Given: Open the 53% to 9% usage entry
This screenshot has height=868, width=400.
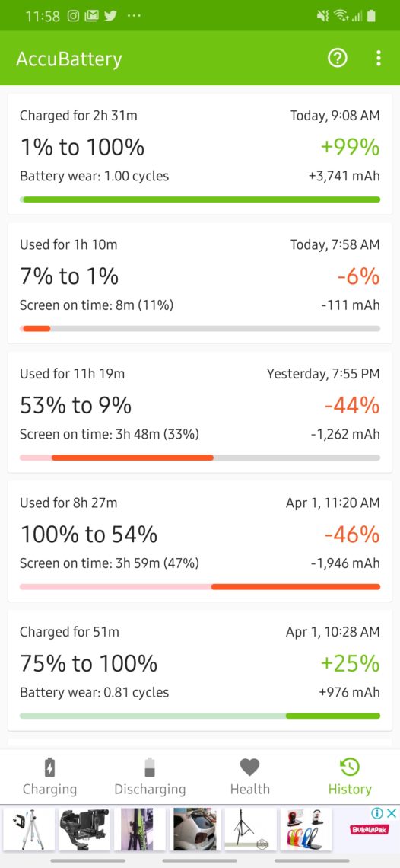Looking at the screenshot, I should tap(200, 412).
